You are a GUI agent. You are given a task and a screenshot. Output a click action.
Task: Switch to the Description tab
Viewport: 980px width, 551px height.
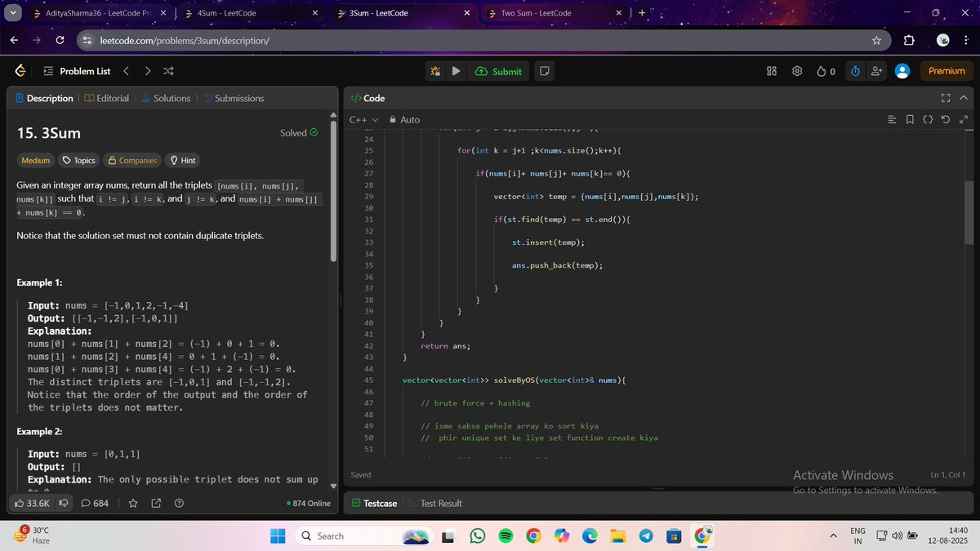(x=43, y=98)
